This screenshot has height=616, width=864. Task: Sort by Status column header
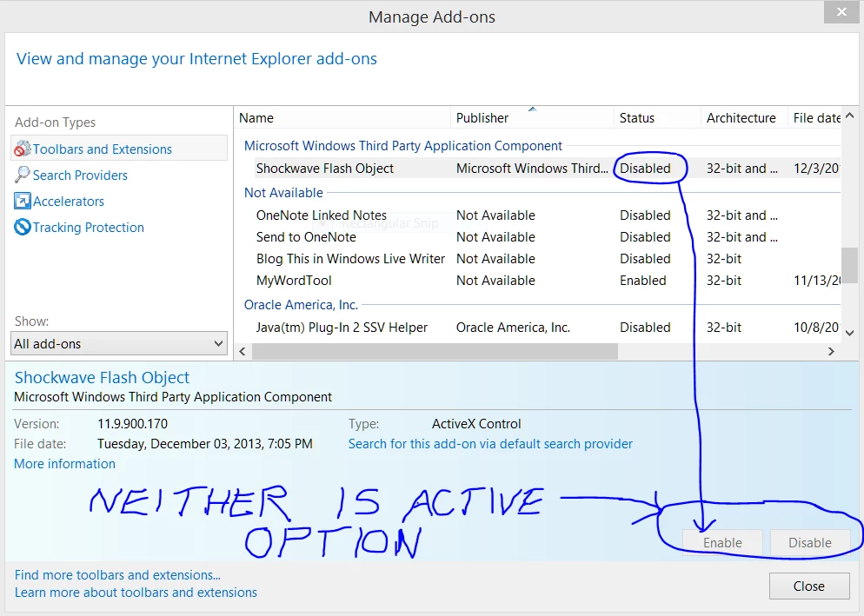(657, 118)
